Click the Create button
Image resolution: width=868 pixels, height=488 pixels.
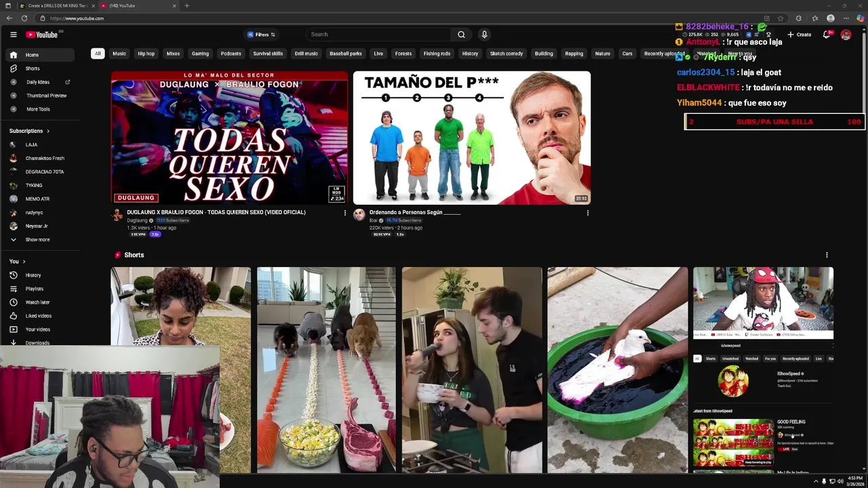click(799, 35)
